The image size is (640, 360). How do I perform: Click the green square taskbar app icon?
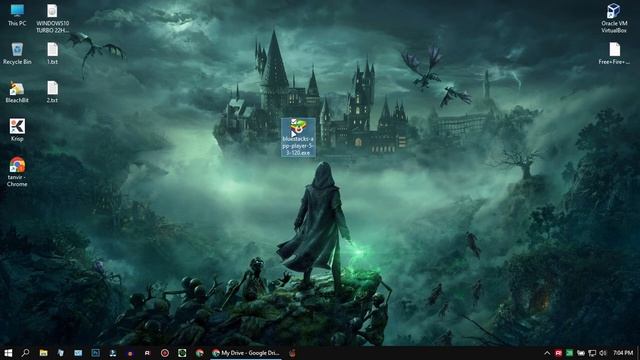pos(182,353)
